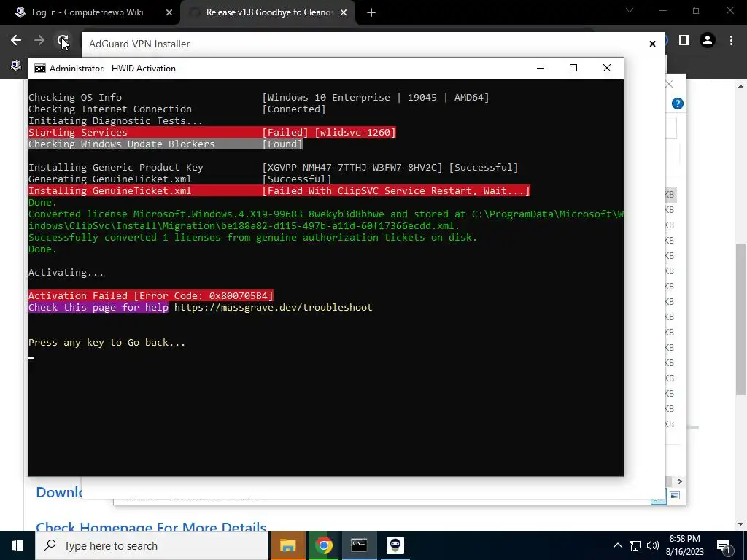Open the tab search dropdown chevron
The image size is (747, 560).
[x=630, y=10]
